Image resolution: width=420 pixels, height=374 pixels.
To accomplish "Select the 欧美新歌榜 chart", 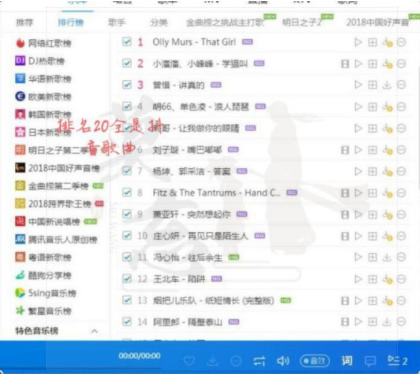I will (x=43, y=97).
